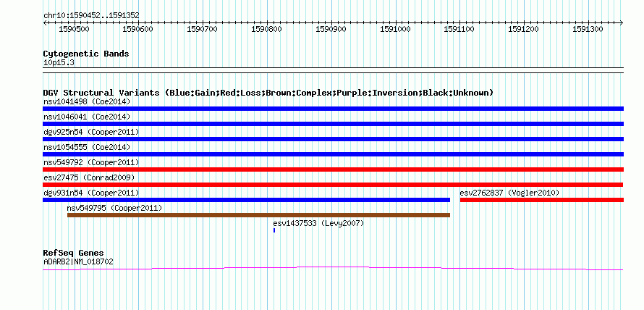Click the RefSeq Genes track title
Image resolution: width=644 pixels, height=310 pixels.
point(74,254)
